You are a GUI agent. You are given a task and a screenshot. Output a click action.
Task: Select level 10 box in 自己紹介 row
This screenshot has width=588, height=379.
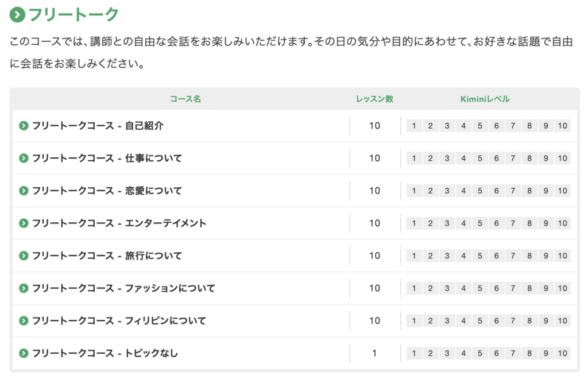(563, 126)
